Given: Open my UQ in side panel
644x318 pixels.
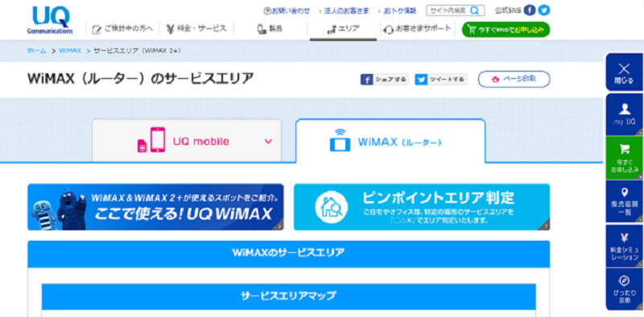Looking at the screenshot, I should [625, 114].
